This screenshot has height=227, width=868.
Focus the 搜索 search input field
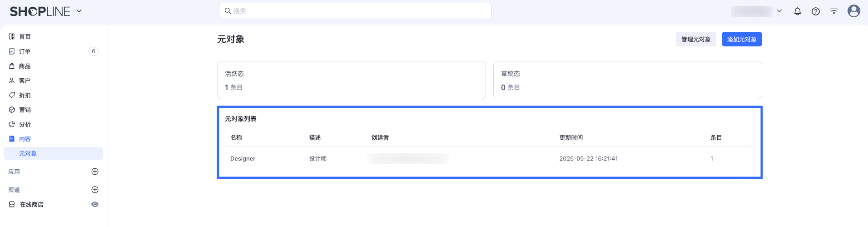[x=355, y=11]
